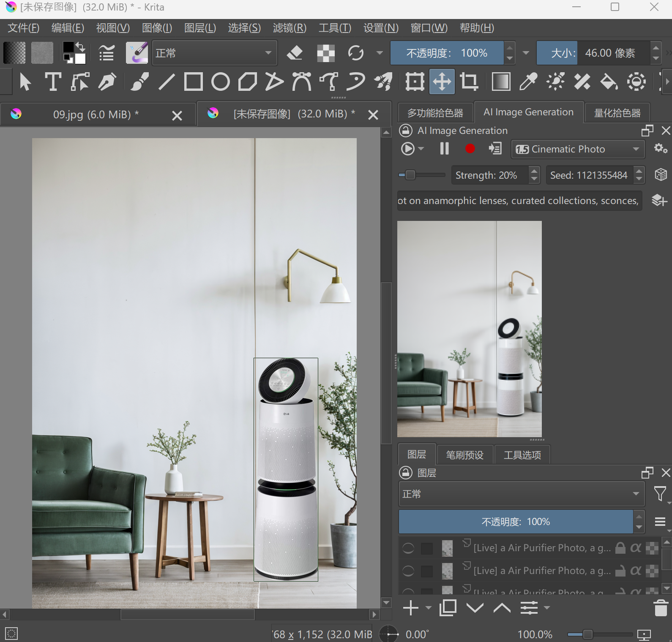Select the Color Sampler eyedropper tool
Screen dimensions: 672x642
(x=528, y=82)
